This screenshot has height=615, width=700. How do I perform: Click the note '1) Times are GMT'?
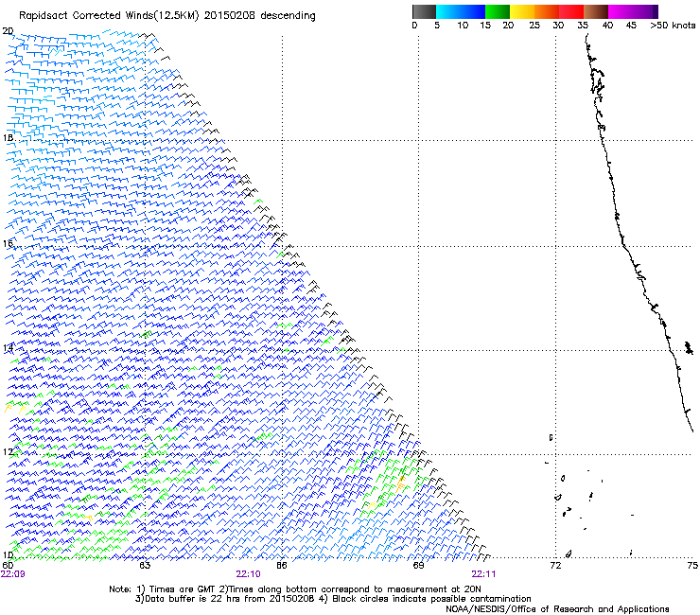[x=178, y=589]
